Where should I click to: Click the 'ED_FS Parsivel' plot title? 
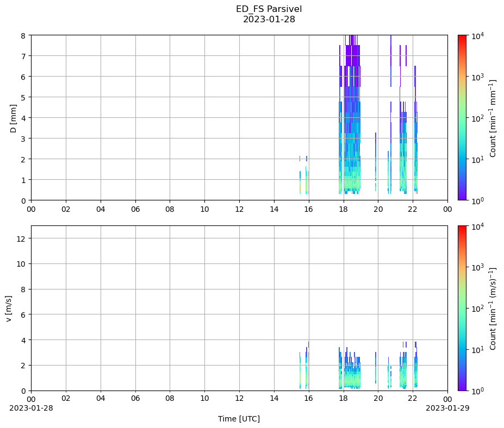point(269,9)
